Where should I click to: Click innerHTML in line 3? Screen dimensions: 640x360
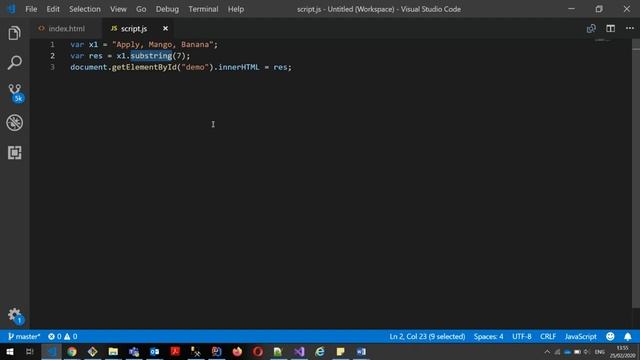[x=239, y=67]
